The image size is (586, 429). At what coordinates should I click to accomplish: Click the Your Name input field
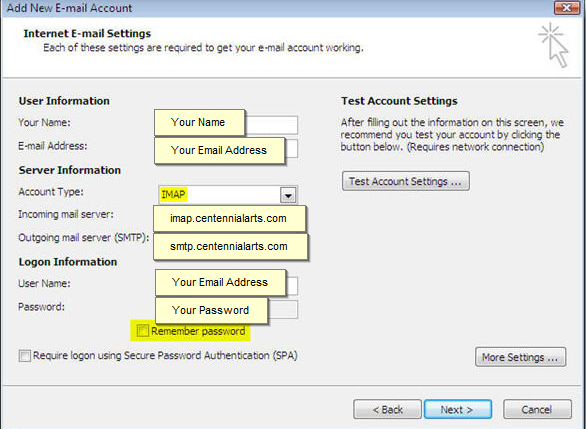tap(226, 124)
